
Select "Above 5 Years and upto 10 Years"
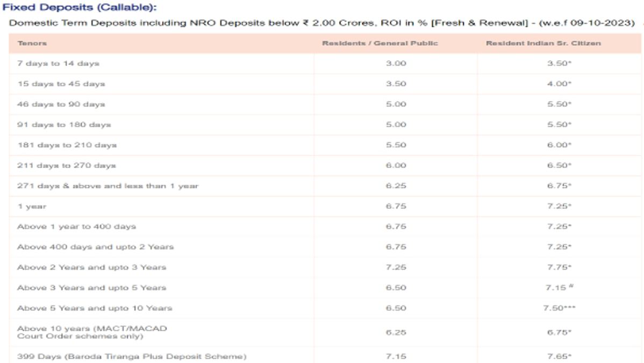[x=95, y=308]
